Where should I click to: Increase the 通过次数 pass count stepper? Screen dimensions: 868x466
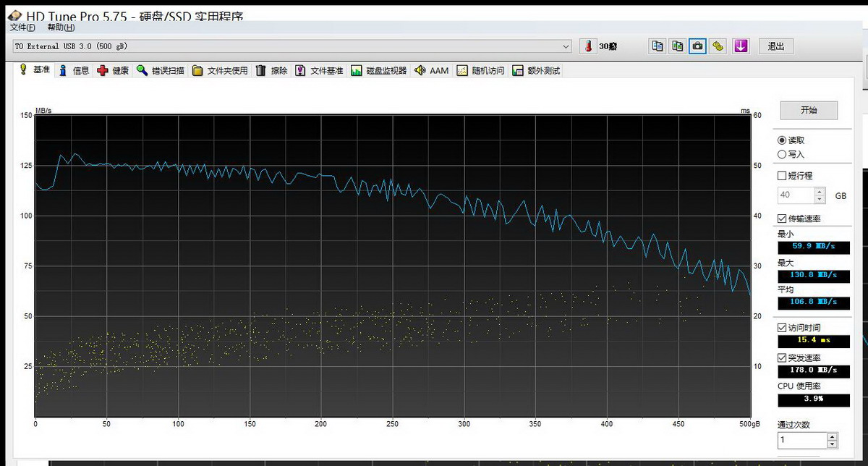pos(833,436)
